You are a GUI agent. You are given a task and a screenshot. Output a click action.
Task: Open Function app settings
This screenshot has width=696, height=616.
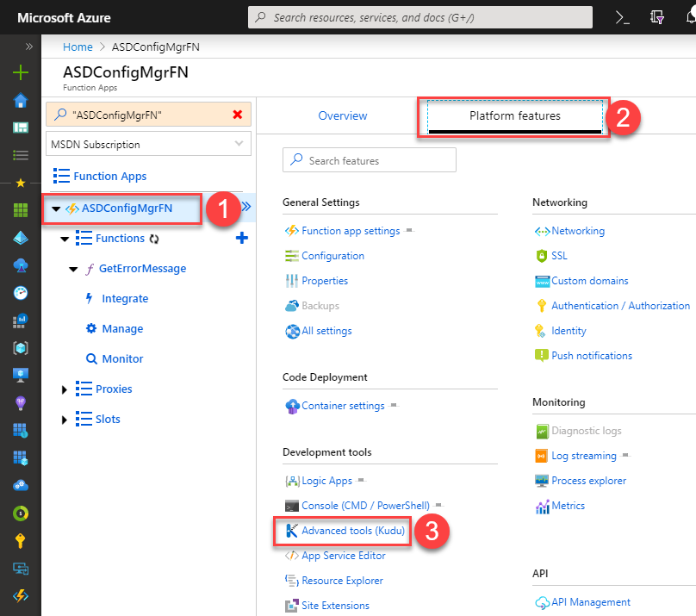pos(351,231)
